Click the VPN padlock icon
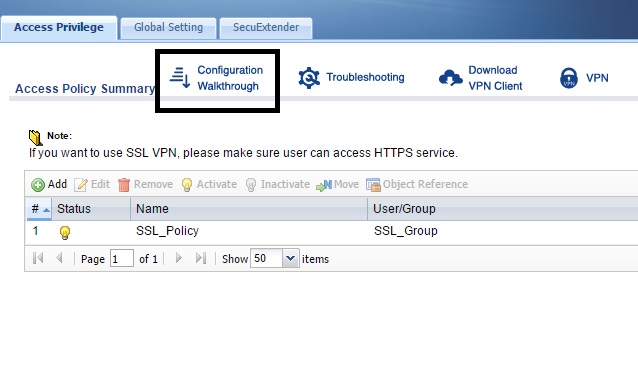Image resolution: width=638 pixels, height=365 pixels. pos(569,78)
